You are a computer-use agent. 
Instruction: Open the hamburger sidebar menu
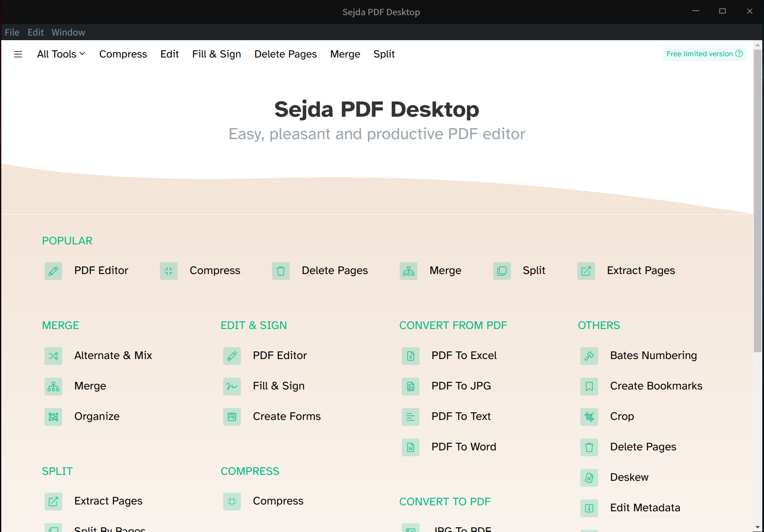[18, 54]
